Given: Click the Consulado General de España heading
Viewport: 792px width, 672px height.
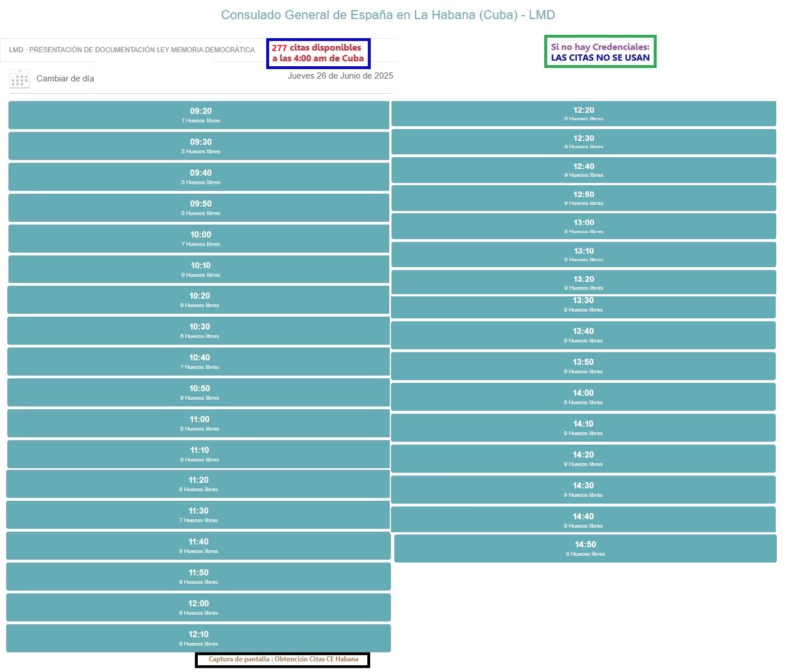Looking at the screenshot, I should [x=388, y=15].
